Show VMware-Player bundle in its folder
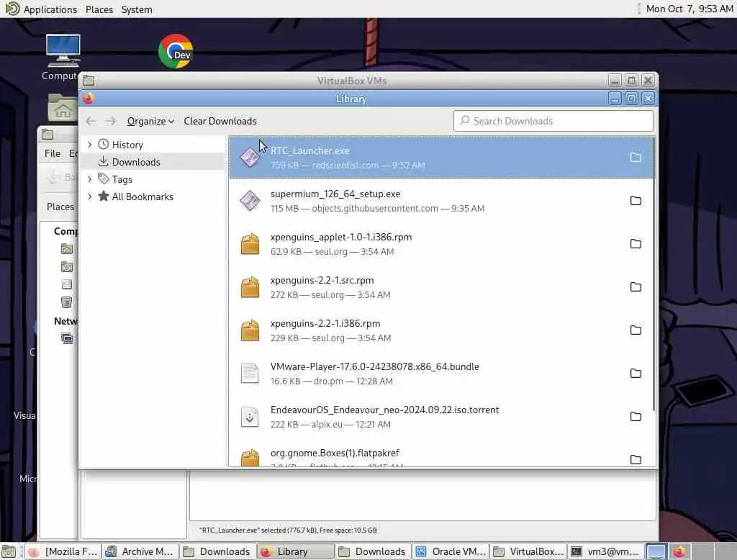 point(636,374)
